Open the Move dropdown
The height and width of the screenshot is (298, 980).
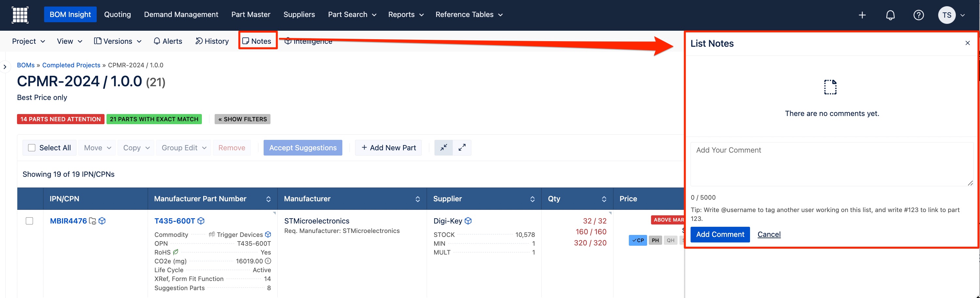(x=97, y=148)
